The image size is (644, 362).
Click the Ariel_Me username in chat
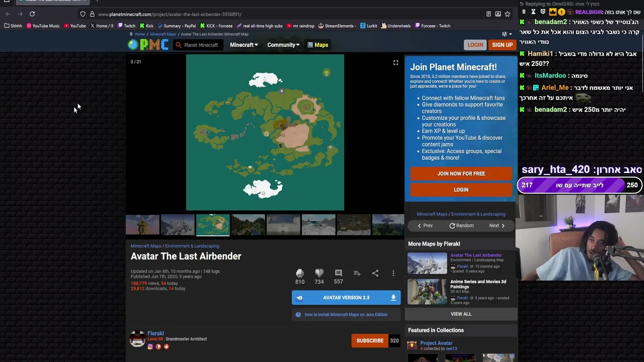555,88
